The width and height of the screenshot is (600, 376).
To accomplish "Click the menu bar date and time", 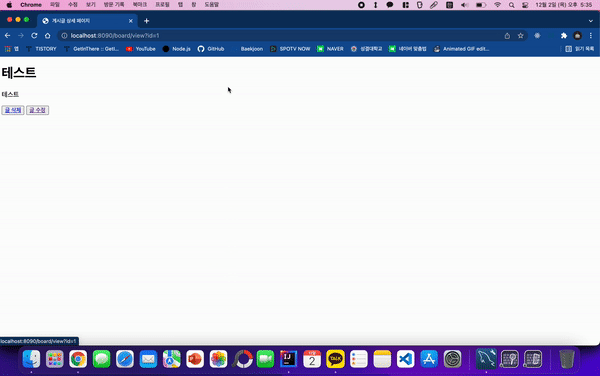I will pyautogui.click(x=564, y=5).
